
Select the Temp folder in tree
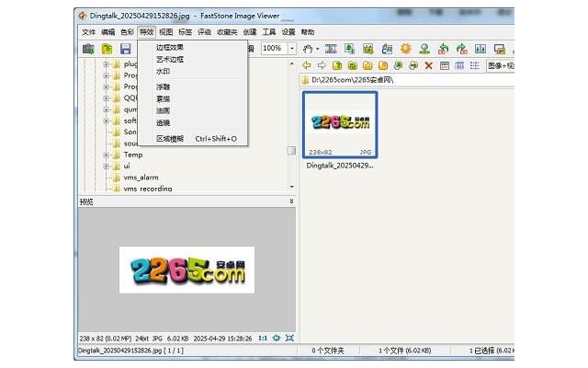133,155
